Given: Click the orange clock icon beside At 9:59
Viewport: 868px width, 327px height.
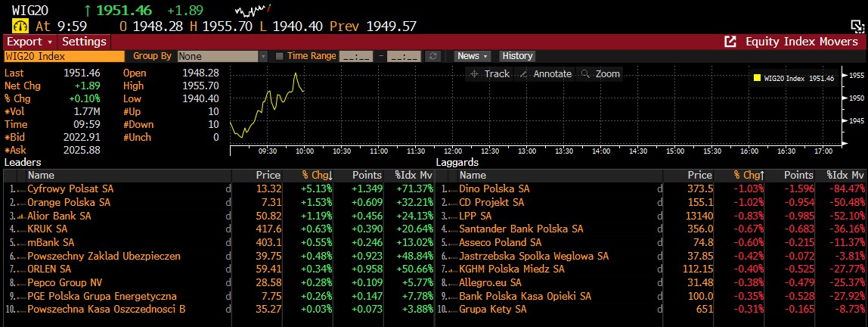Looking at the screenshot, I should pos(19,26).
